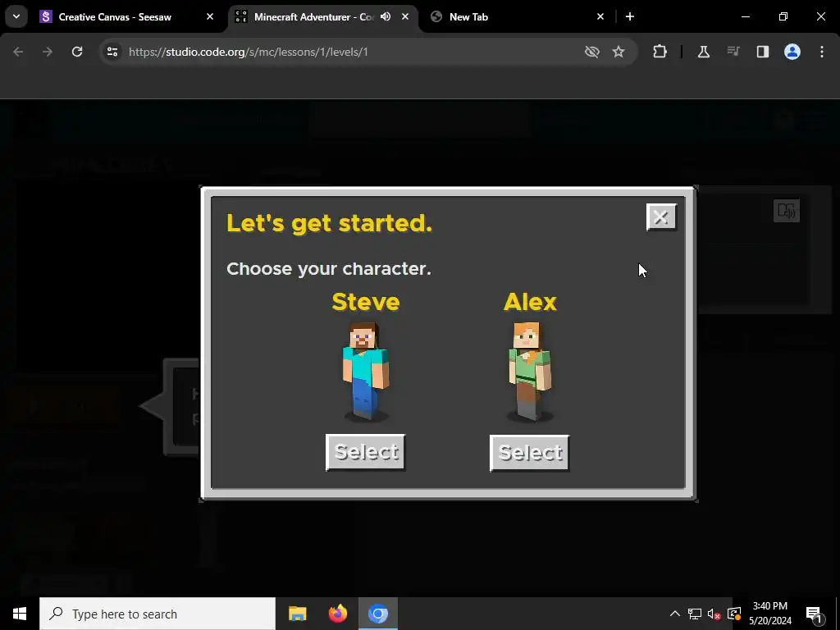Click the muted volume tray icon

pos(714,614)
